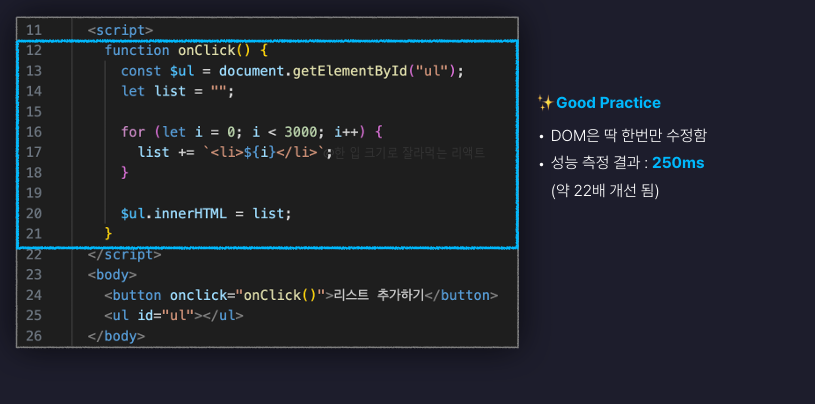The width and height of the screenshot is (815, 404).
Task: Click the opening <script> tag
Action: click(120, 30)
